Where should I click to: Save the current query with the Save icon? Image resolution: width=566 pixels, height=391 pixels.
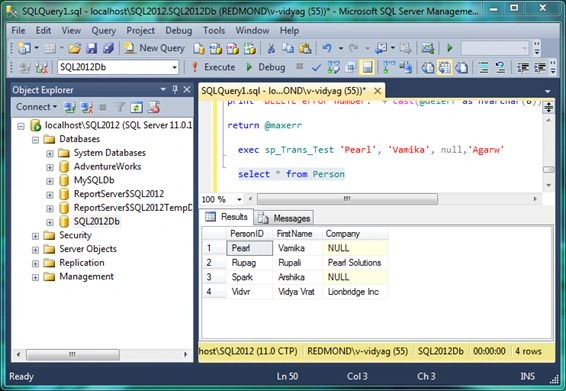(x=92, y=48)
